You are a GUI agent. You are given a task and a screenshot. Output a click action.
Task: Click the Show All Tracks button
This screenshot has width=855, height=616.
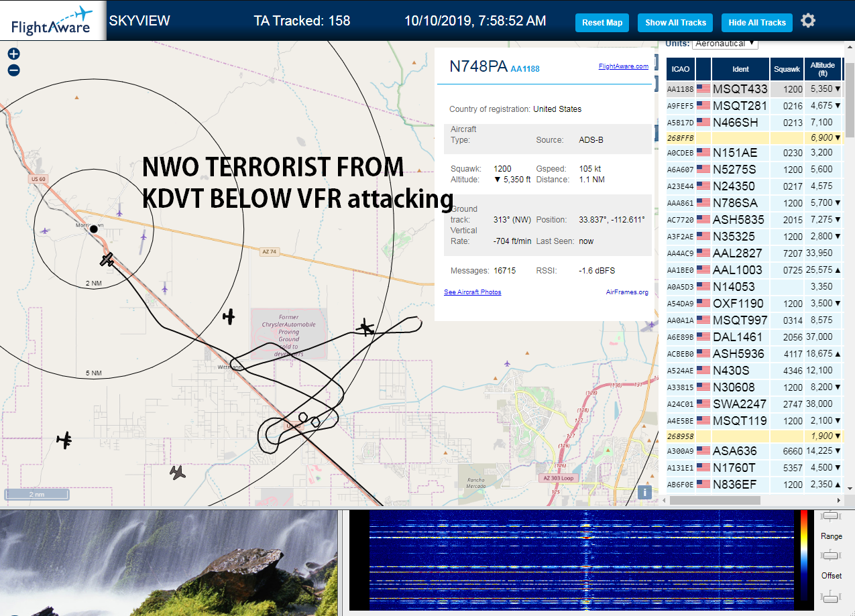(x=675, y=23)
